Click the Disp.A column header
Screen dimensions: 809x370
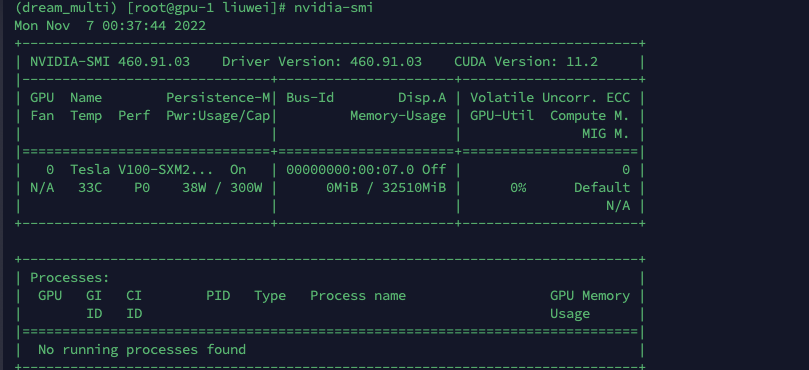422,98
